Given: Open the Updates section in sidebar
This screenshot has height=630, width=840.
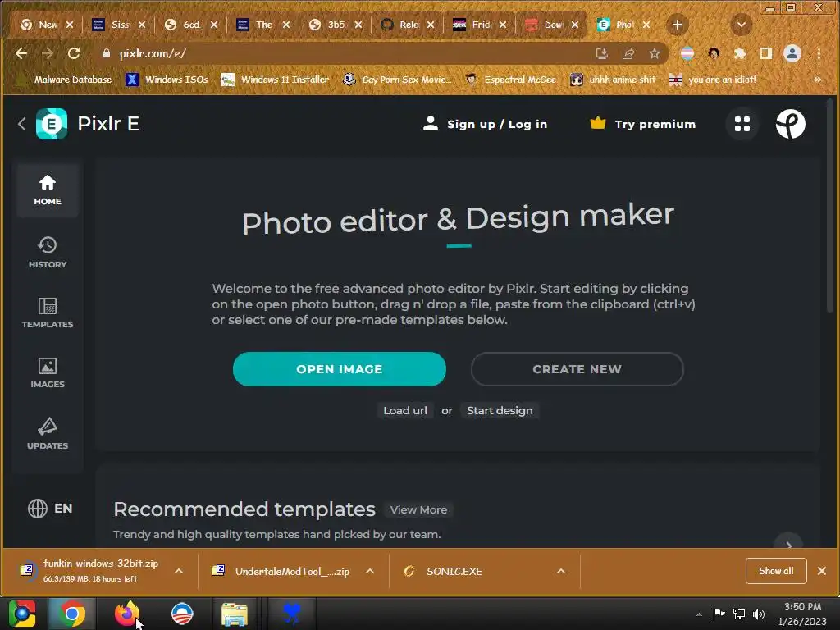Looking at the screenshot, I should pos(48,433).
